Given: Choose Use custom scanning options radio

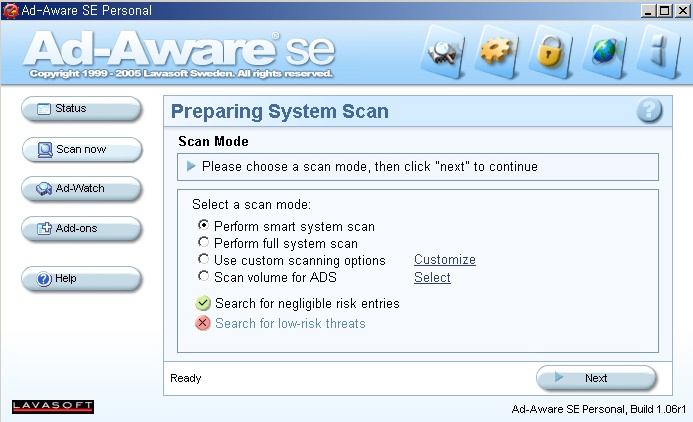Looking at the screenshot, I should (x=204, y=260).
